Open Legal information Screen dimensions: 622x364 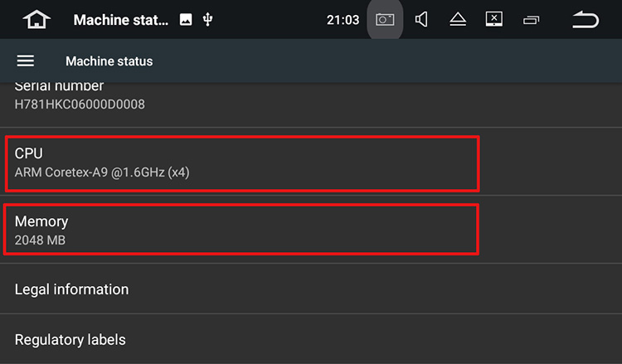(x=72, y=289)
